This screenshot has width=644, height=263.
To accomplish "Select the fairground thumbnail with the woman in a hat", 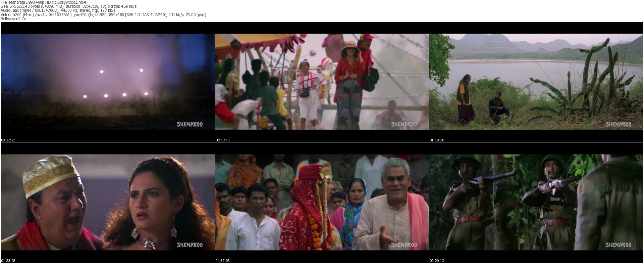I will [322, 82].
